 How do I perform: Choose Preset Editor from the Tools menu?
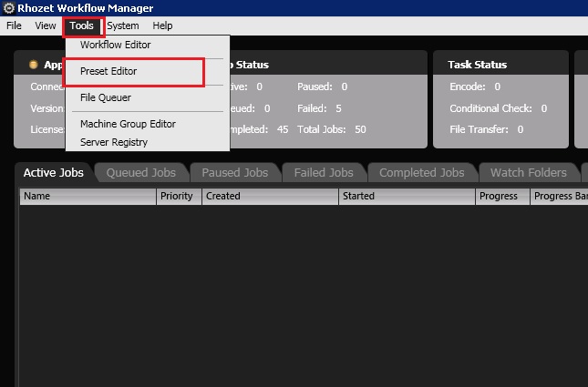148,71
